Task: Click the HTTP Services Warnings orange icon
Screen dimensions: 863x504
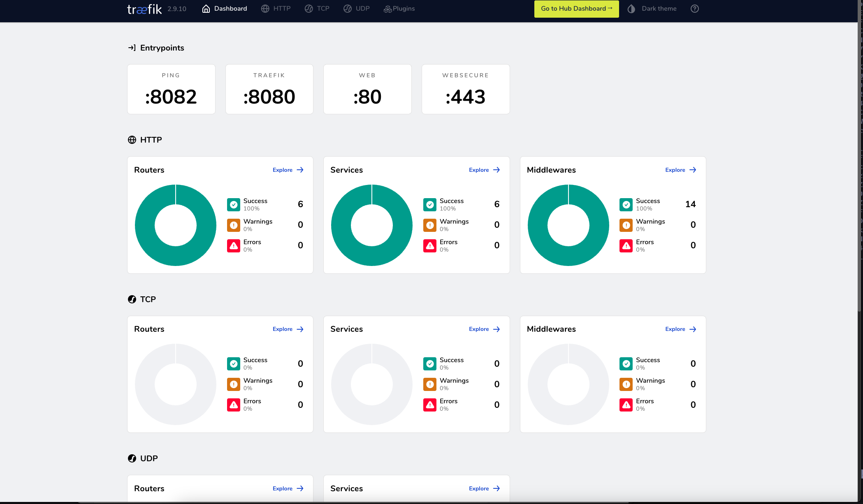Action: tap(430, 225)
